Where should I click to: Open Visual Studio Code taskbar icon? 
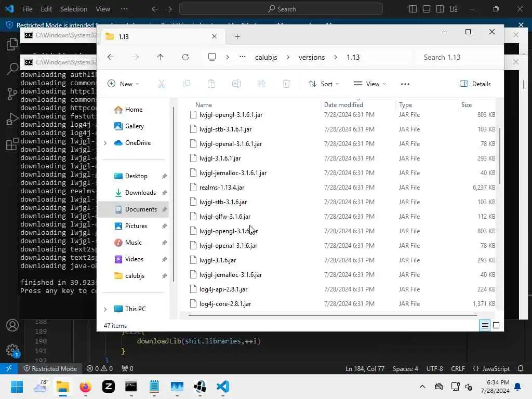pyautogui.click(x=223, y=387)
